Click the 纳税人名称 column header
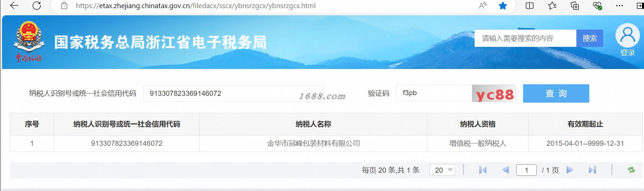 (x=313, y=124)
